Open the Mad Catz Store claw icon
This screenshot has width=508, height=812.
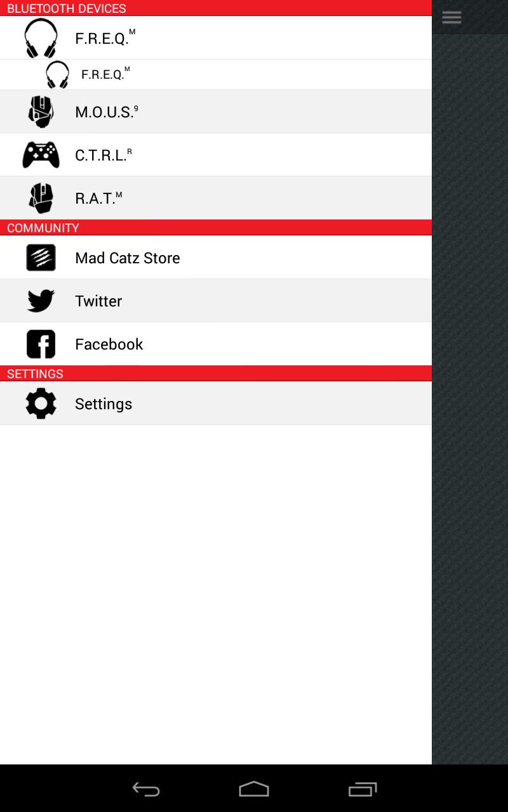[x=41, y=258]
